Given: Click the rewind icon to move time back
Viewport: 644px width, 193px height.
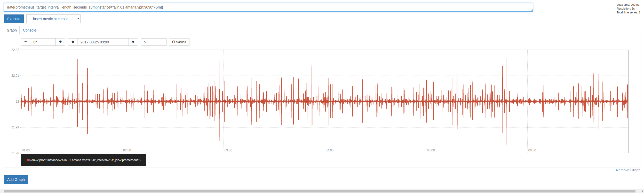Looking at the screenshot, I should pyautogui.click(x=73, y=42).
